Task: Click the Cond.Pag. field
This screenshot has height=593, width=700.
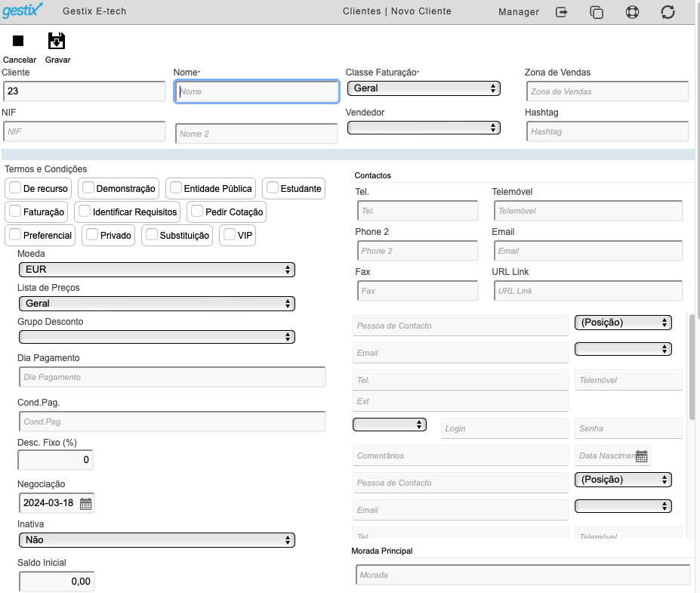Action: coord(172,422)
